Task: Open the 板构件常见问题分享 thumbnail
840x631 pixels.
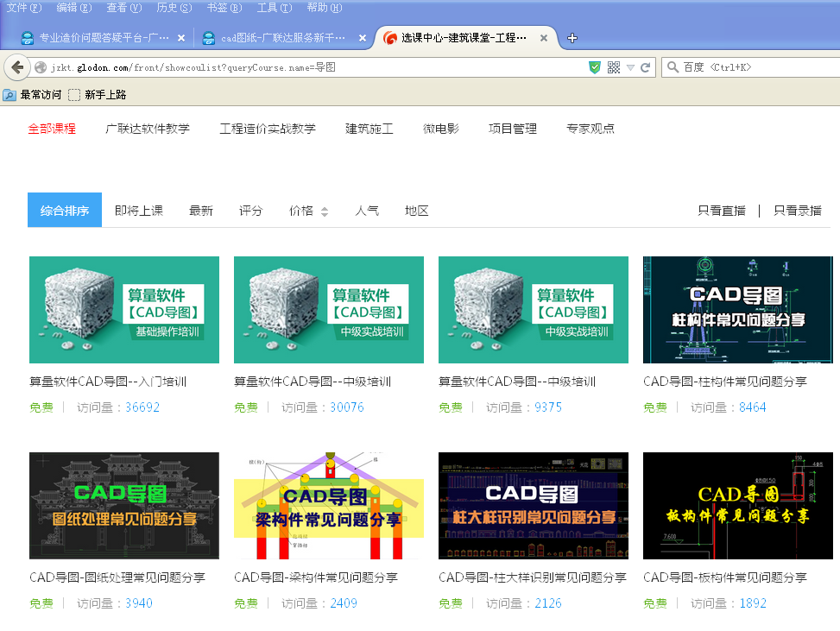Action: pos(738,506)
